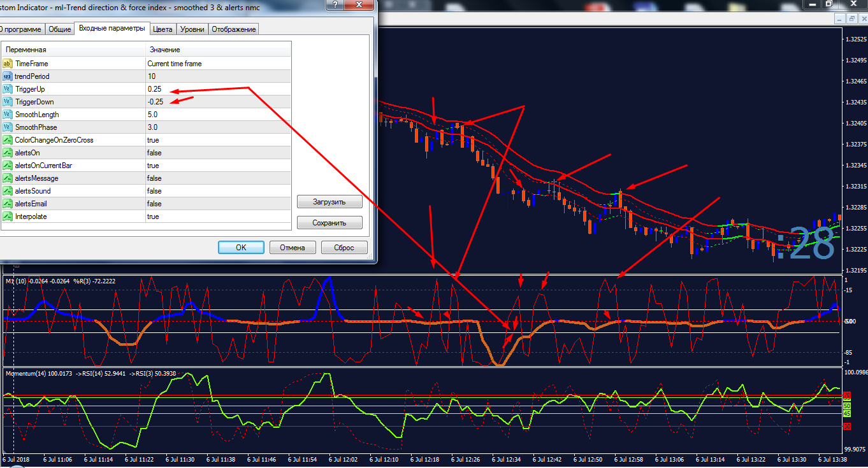The width and height of the screenshot is (868, 468).
Task: Click the 1.32525 price on the scale
Action: point(855,39)
